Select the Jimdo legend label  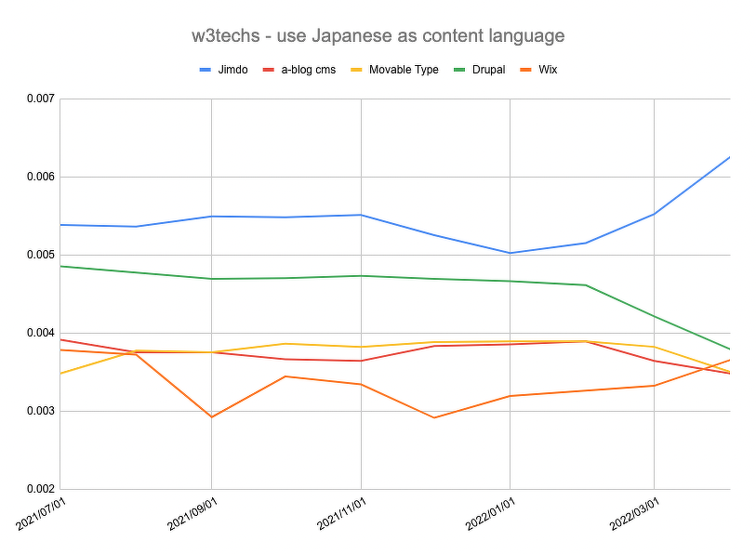click(x=234, y=70)
